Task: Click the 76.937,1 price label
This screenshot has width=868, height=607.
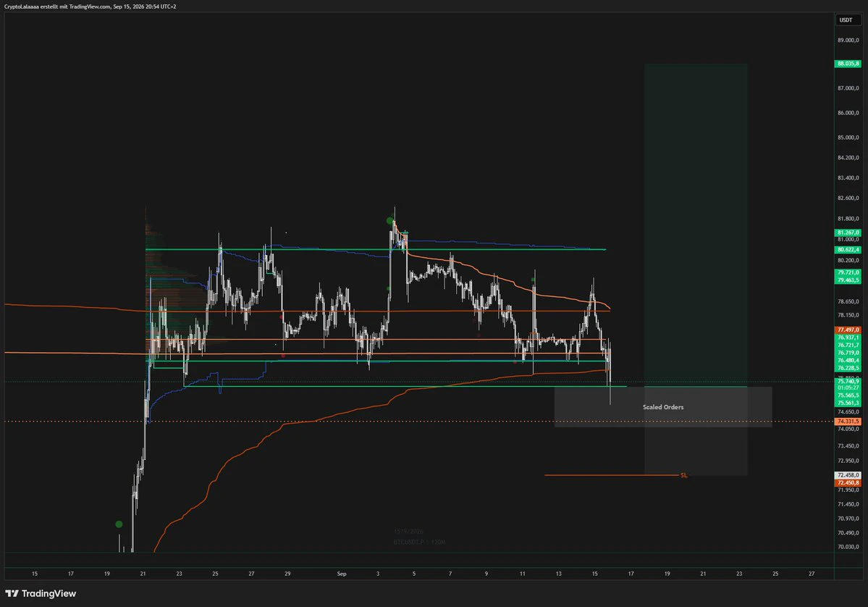Action: [x=848, y=338]
